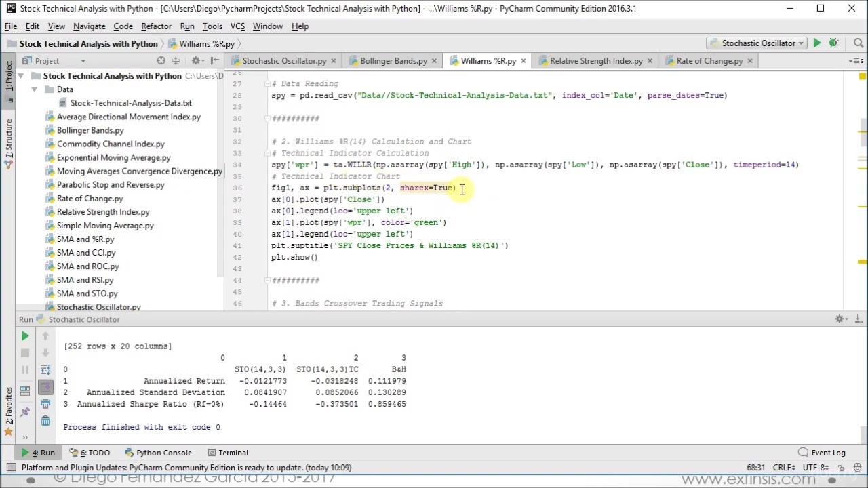This screenshot has height=488, width=868.
Task: Select Moving Averages Convergence Divergence.py
Action: [139, 171]
